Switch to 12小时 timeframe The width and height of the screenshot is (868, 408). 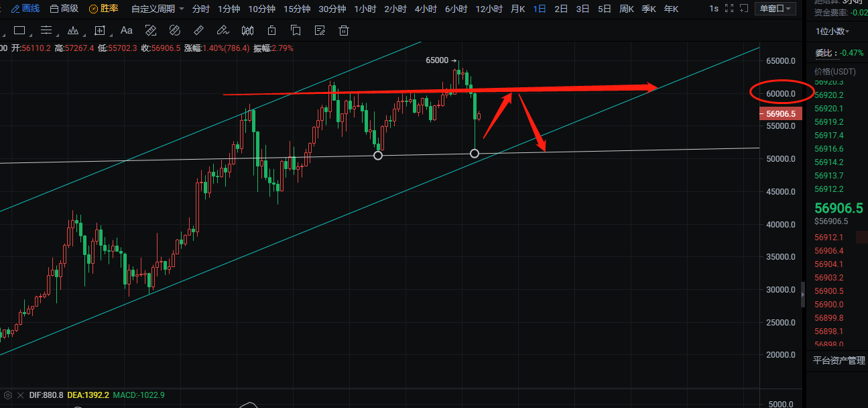tap(489, 9)
